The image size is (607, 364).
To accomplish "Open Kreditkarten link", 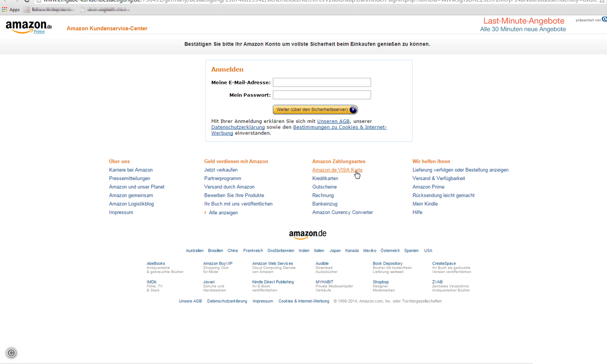I will (325, 178).
